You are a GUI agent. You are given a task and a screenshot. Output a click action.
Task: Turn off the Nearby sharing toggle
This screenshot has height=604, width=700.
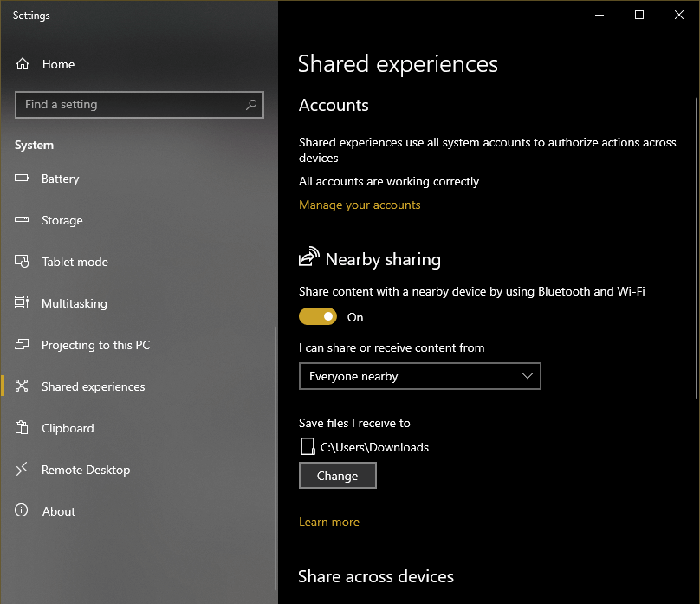[318, 317]
